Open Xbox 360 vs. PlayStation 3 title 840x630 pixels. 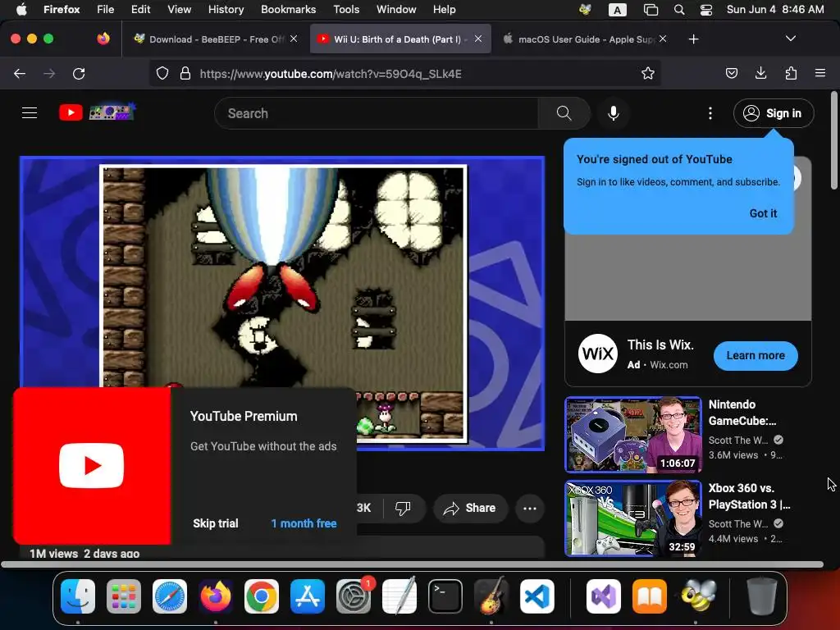pos(749,496)
